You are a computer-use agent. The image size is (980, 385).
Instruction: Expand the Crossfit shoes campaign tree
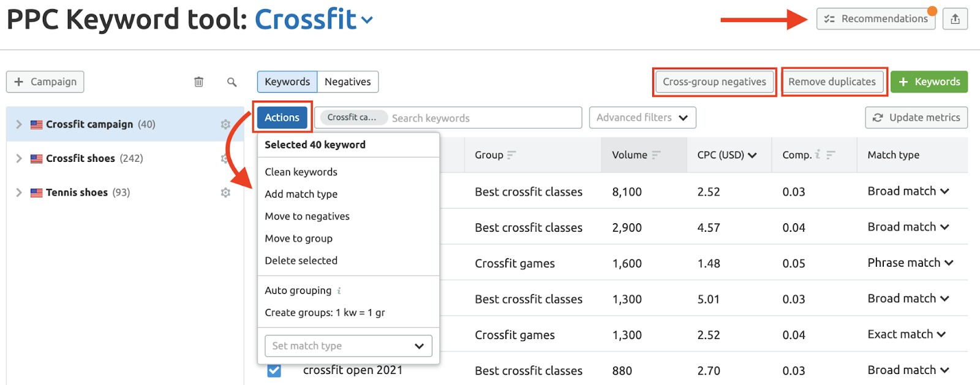click(18, 158)
